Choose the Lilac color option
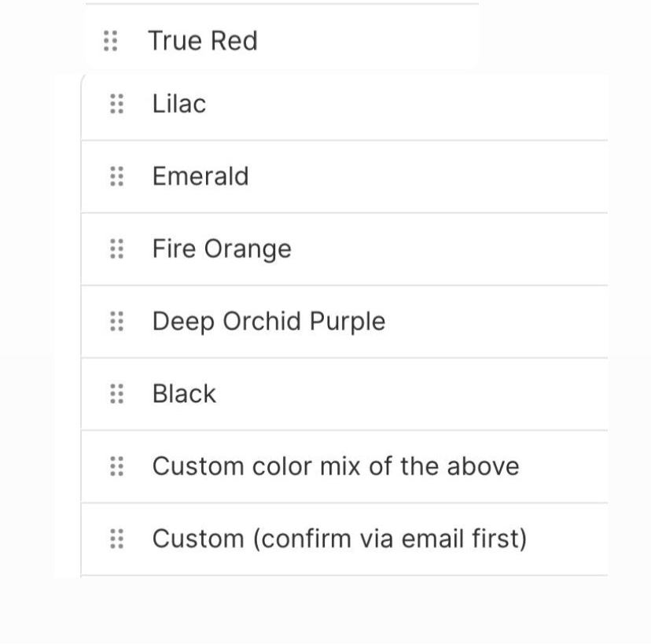 [179, 104]
